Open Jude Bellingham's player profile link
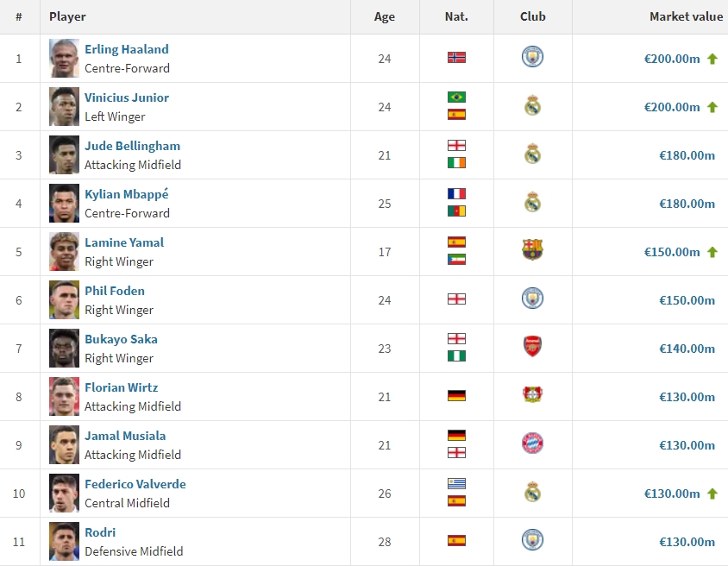The height and width of the screenshot is (566, 728). (x=132, y=146)
